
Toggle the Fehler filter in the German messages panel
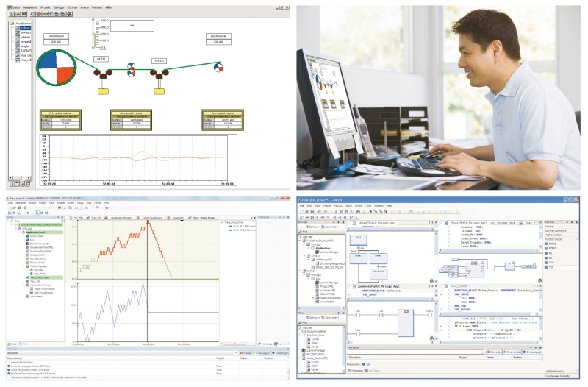tap(245, 353)
